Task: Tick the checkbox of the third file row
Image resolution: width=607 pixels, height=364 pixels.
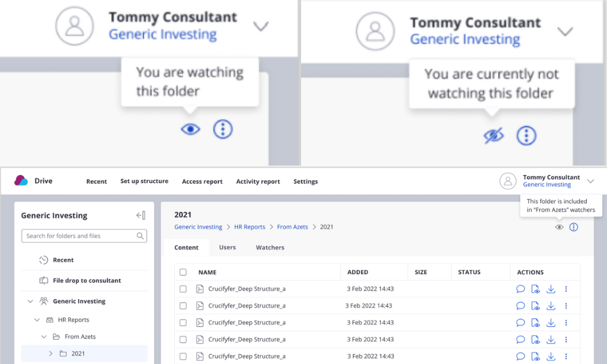Action: [x=183, y=323]
